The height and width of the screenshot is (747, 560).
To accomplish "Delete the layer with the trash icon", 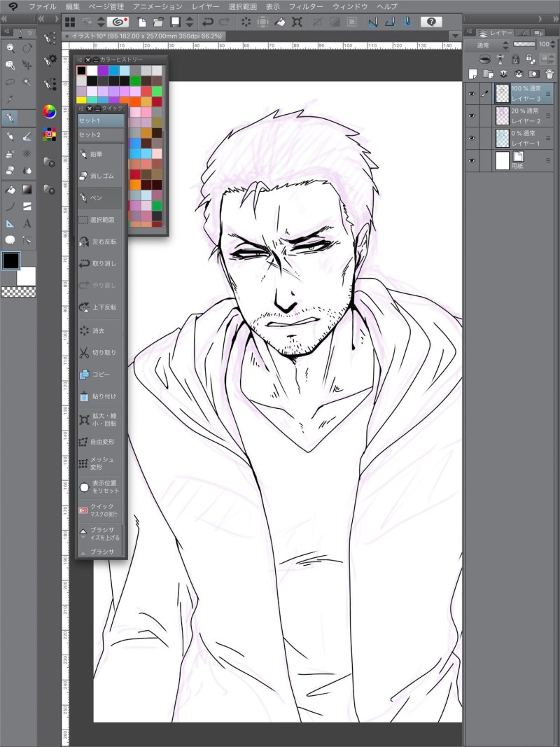I will coord(549,74).
